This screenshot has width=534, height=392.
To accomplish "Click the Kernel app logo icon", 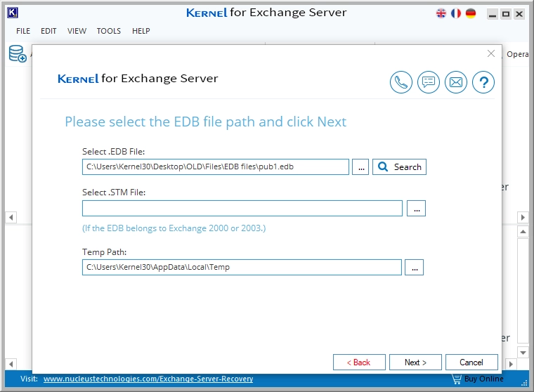I will point(13,13).
